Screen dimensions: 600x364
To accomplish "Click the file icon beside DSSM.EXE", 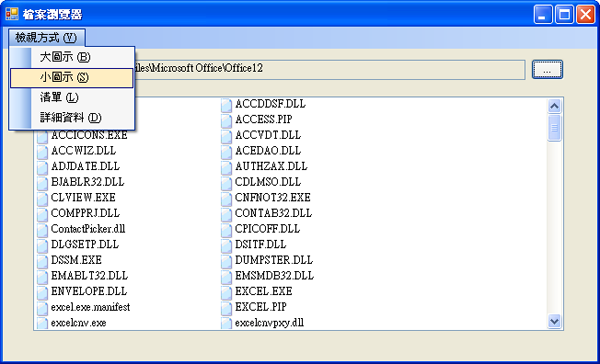I will [42, 261].
